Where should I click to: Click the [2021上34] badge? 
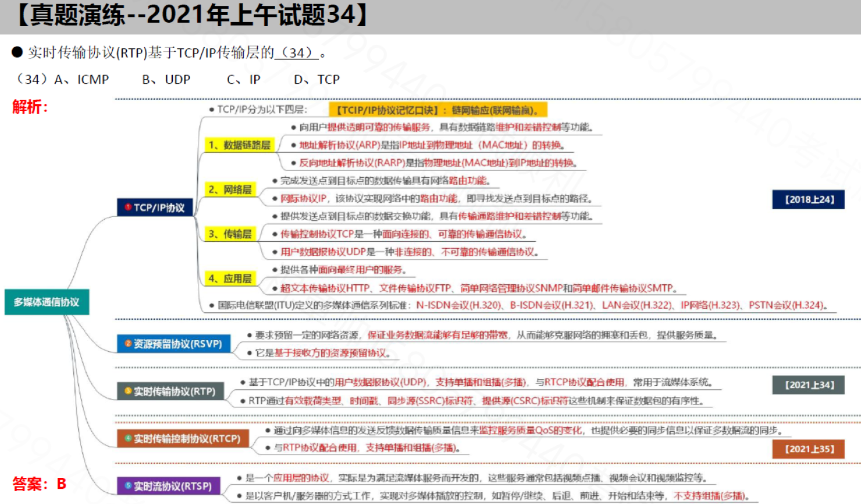click(809, 385)
